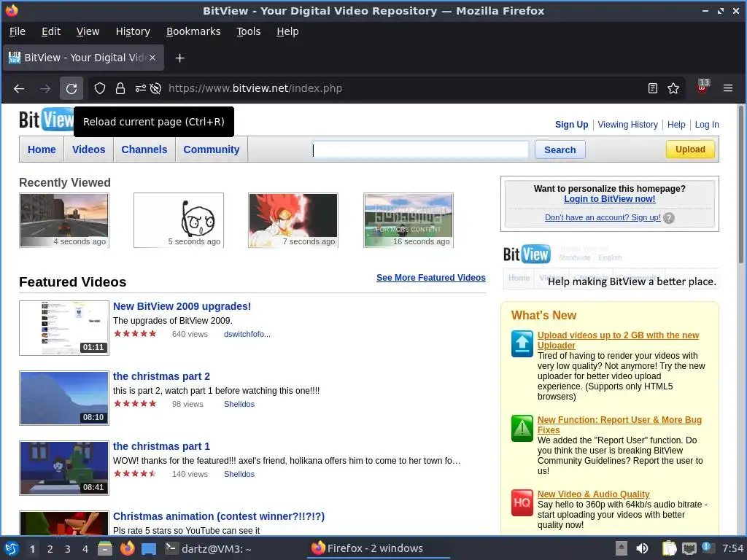Click the yellow Upload button
Screen dimensions: 747x560
tap(690, 149)
